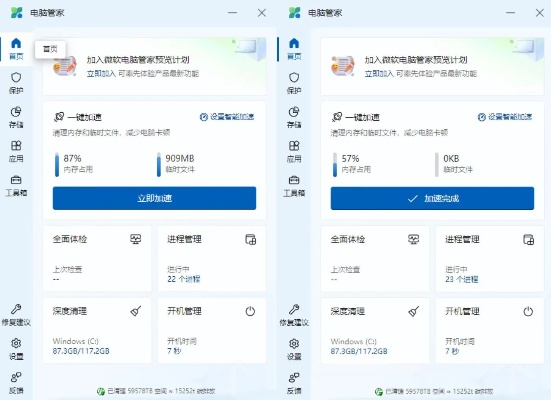Click preview plan banner image in left window
The width and height of the screenshot is (551, 400).
click(65, 66)
